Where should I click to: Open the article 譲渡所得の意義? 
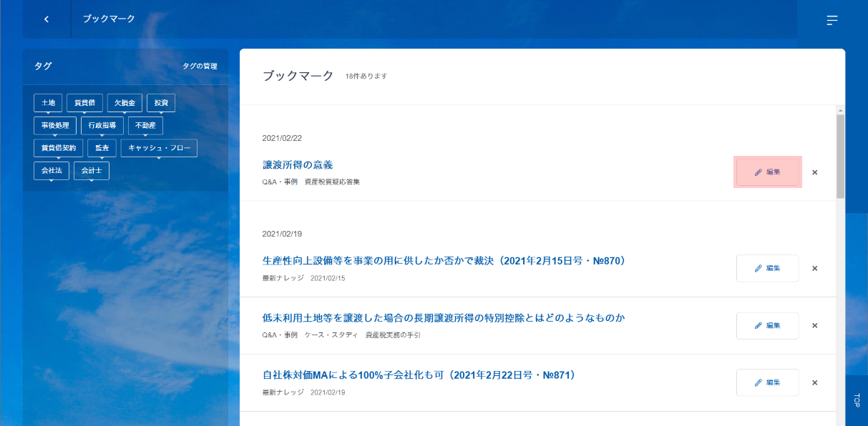[x=298, y=165]
